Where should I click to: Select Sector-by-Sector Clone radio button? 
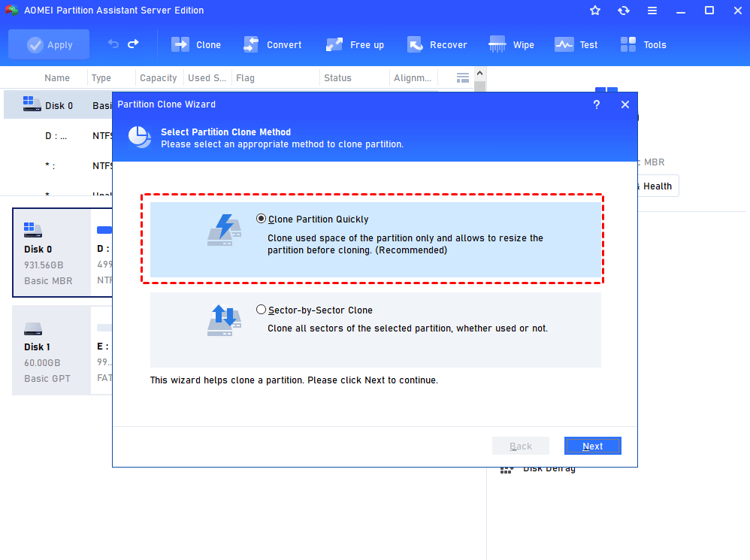[x=261, y=310]
